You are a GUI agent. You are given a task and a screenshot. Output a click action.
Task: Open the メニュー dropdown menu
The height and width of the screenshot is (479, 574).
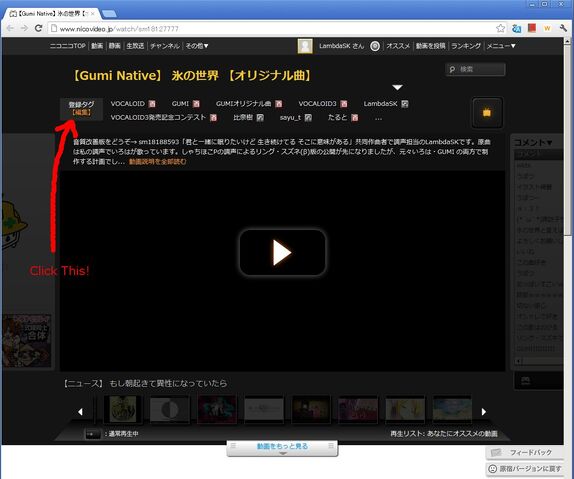(x=501, y=46)
